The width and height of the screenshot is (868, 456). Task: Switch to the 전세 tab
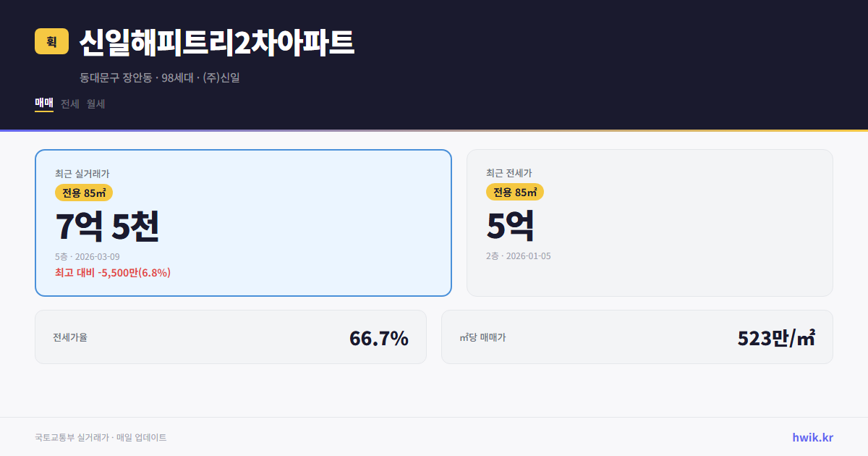(x=69, y=104)
